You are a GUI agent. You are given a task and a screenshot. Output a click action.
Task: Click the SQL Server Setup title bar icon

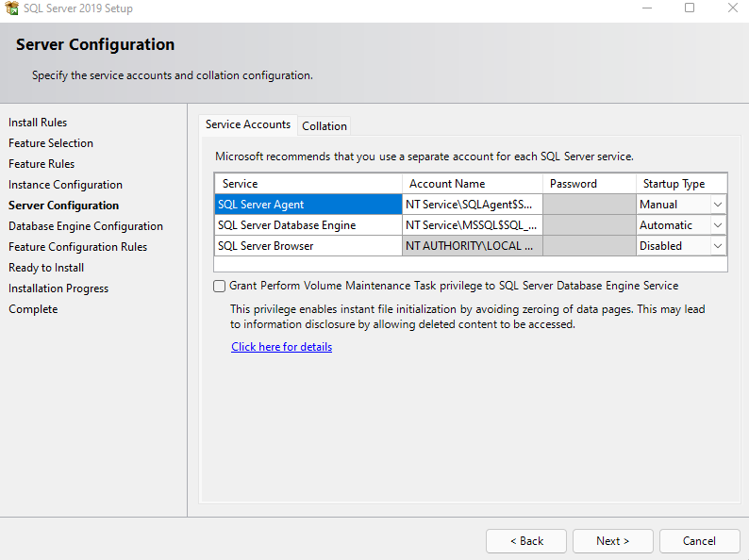[11, 8]
